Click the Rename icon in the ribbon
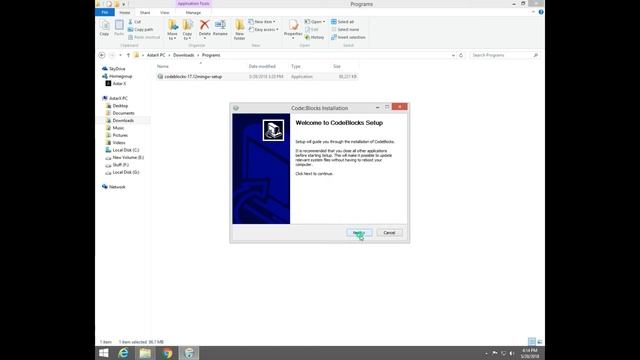The width and height of the screenshot is (640, 360). coord(220,28)
